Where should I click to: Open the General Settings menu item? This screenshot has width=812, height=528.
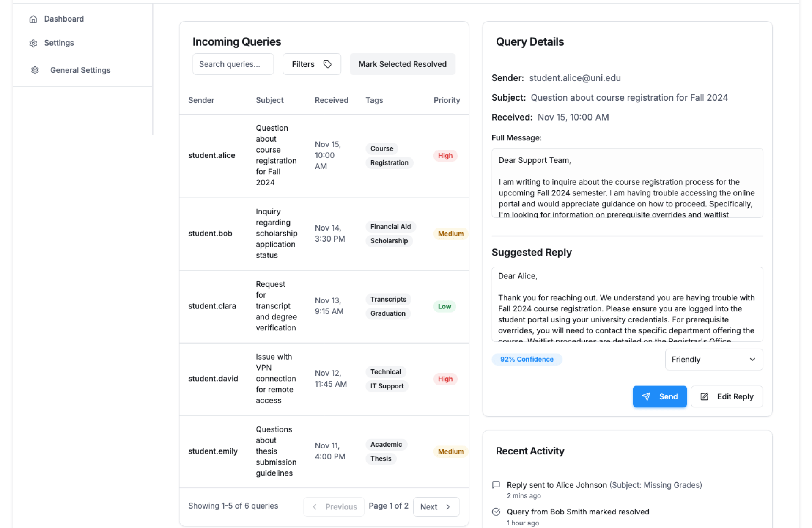click(x=80, y=70)
